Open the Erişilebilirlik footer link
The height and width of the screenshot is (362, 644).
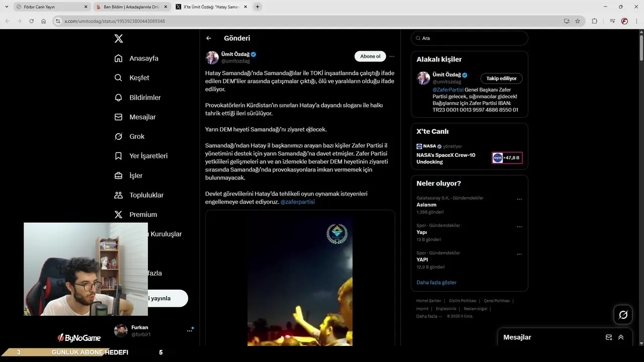point(446,309)
